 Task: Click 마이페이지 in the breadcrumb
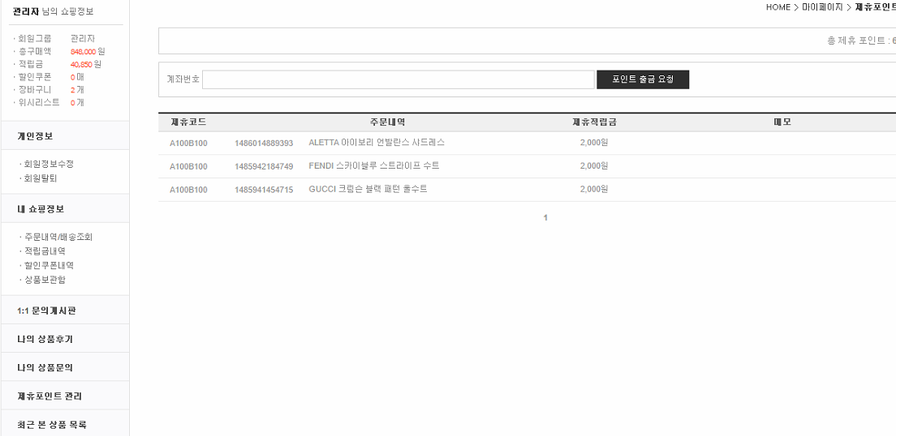point(822,7)
